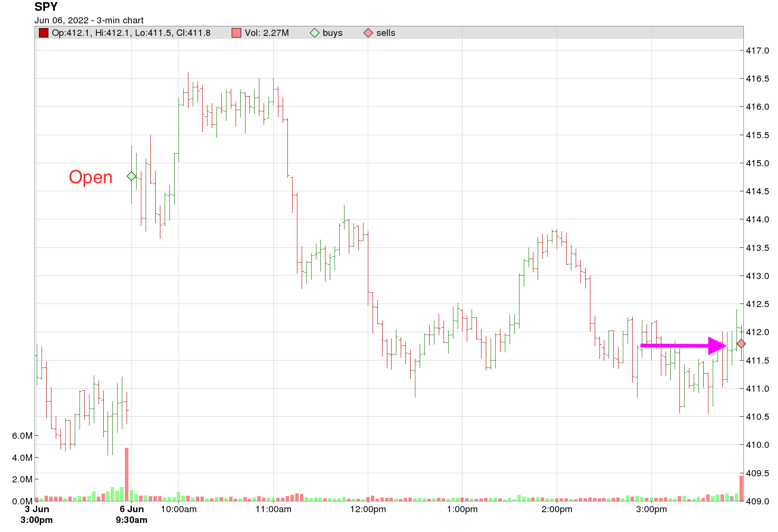The height and width of the screenshot is (532, 778).
Task: Click the 3:00pm time axis label on right
Action: pyautogui.click(x=651, y=509)
